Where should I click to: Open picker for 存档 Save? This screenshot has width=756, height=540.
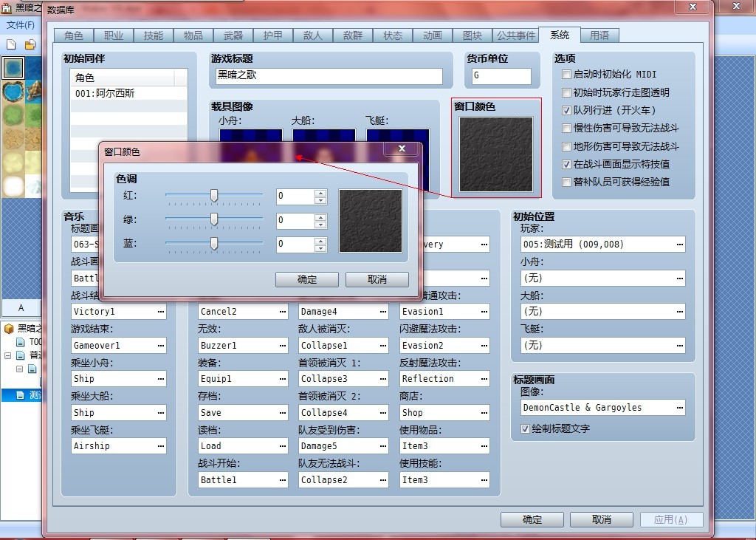tap(283, 413)
